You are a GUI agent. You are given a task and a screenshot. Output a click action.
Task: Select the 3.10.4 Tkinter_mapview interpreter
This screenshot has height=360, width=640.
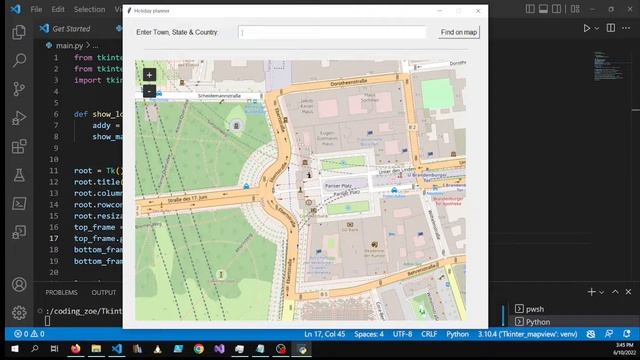click(x=527, y=334)
